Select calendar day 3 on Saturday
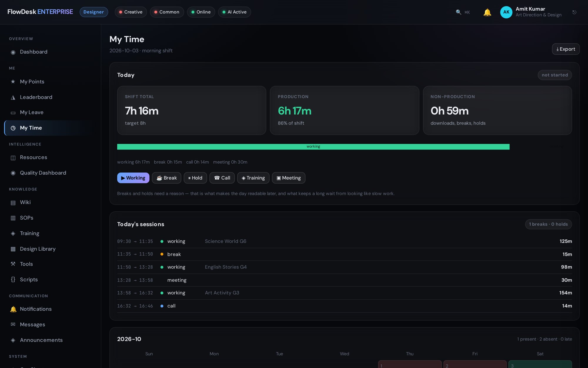 (x=540, y=364)
